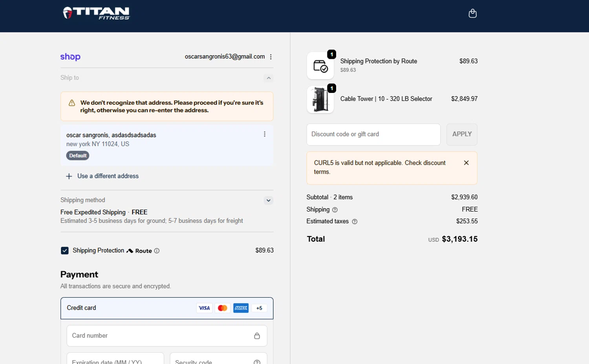Open Route shipping protection info icon
The image size is (589, 364).
[x=157, y=251]
